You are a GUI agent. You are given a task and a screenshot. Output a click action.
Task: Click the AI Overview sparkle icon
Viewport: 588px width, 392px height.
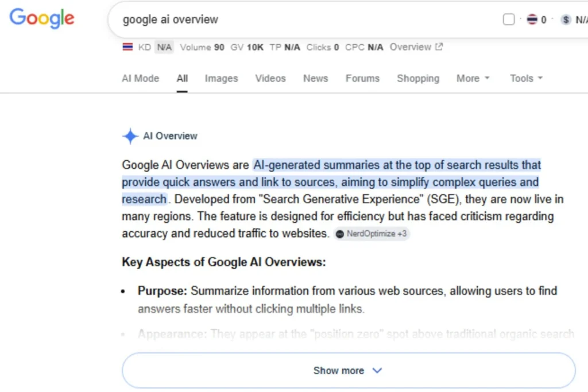tap(130, 136)
